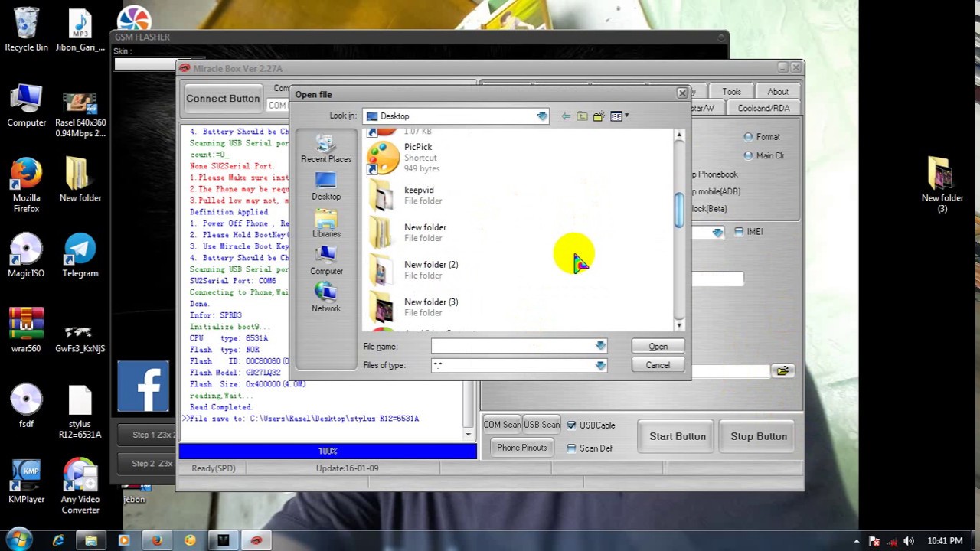The width and height of the screenshot is (980, 551).
Task: Click Step 1 Z3x button in GSM Flasher
Action: pyautogui.click(x=145, y=435)
